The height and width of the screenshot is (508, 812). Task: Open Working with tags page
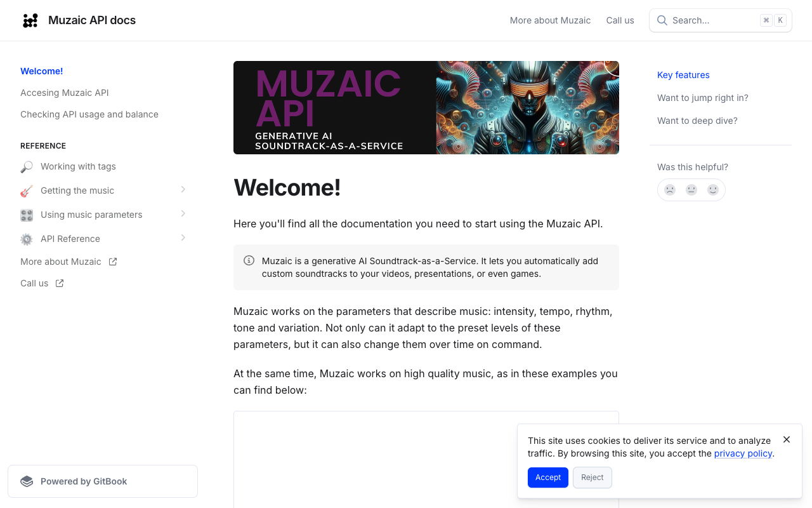pyautogui.click(x=78, y=166)
